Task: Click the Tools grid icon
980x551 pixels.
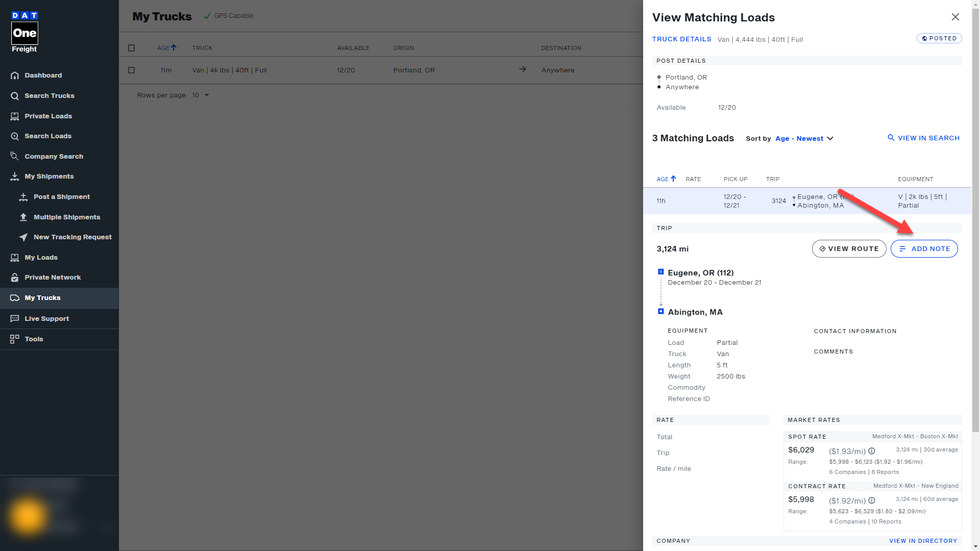Action: click(14, 339)
